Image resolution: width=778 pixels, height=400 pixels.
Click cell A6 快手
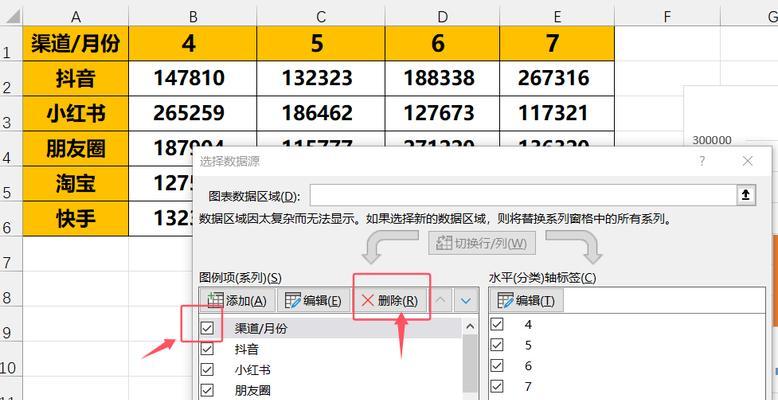point(75,218)
